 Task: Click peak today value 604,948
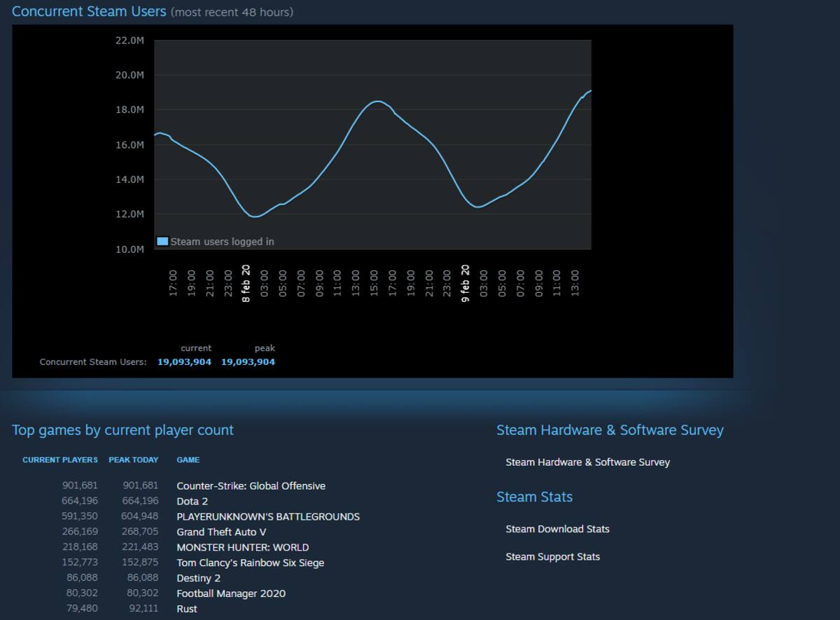coord(140,516)
